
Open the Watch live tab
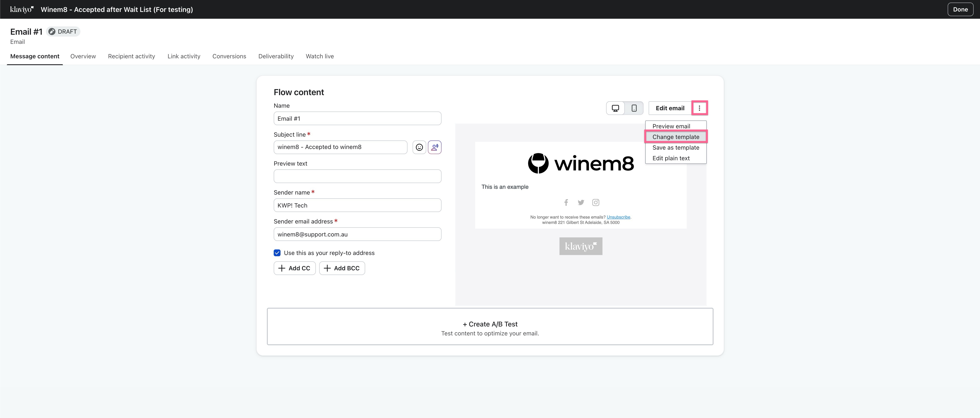(320, 56)
